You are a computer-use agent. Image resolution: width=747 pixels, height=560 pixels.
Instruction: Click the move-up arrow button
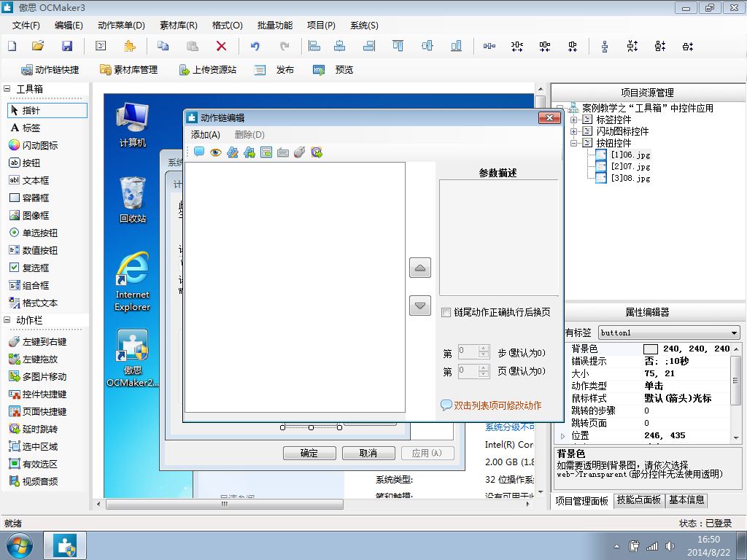419,268
